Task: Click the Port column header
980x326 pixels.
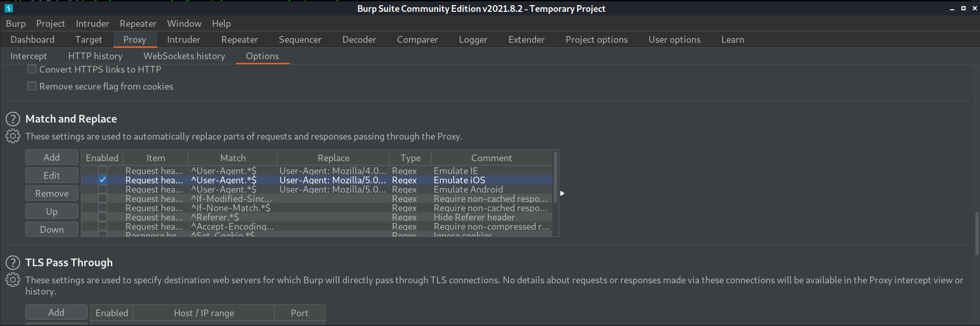Action: point(300,313)
